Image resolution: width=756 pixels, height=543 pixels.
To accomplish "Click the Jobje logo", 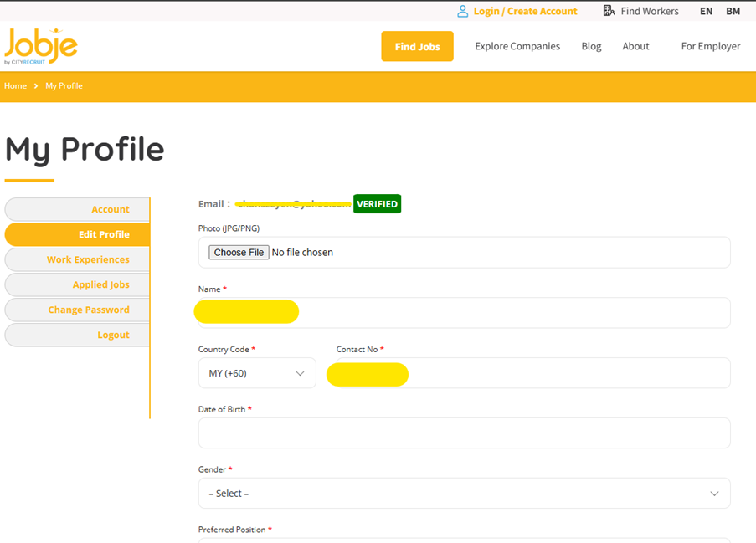I will tap(40, 46).
